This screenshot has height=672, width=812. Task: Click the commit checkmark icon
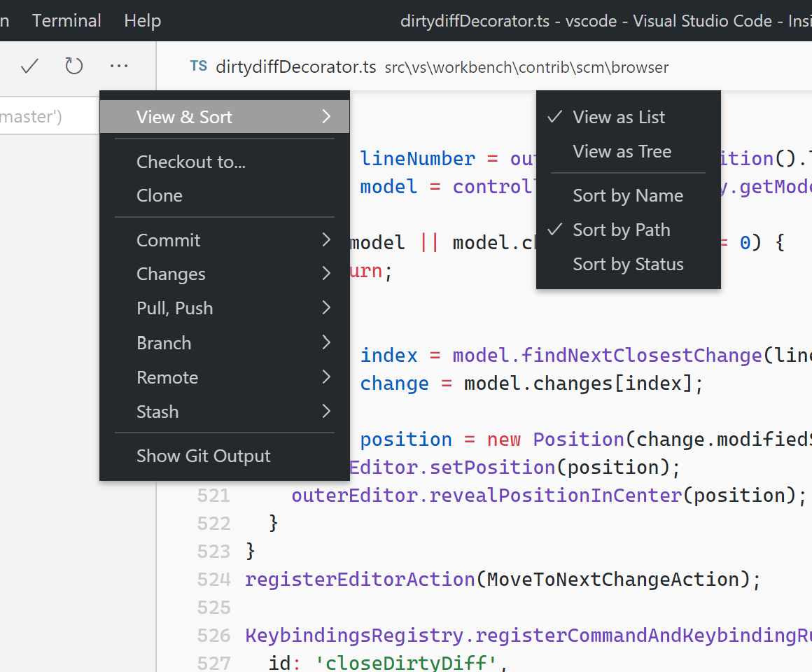pyautogui.click(x=29, y=66)
